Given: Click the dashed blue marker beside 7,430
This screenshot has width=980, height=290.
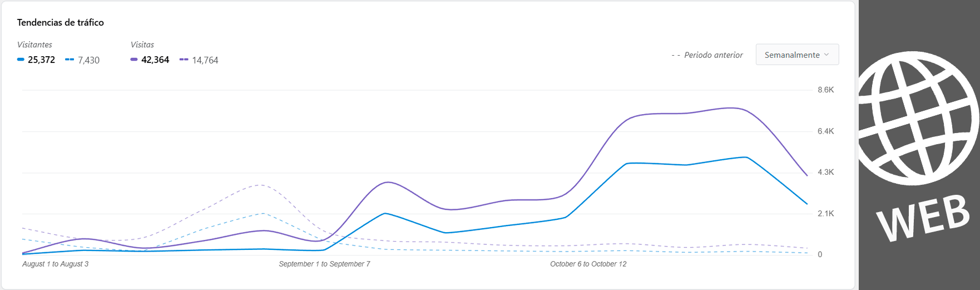Looking at the screenshot, I should click(x=70, y=60).
